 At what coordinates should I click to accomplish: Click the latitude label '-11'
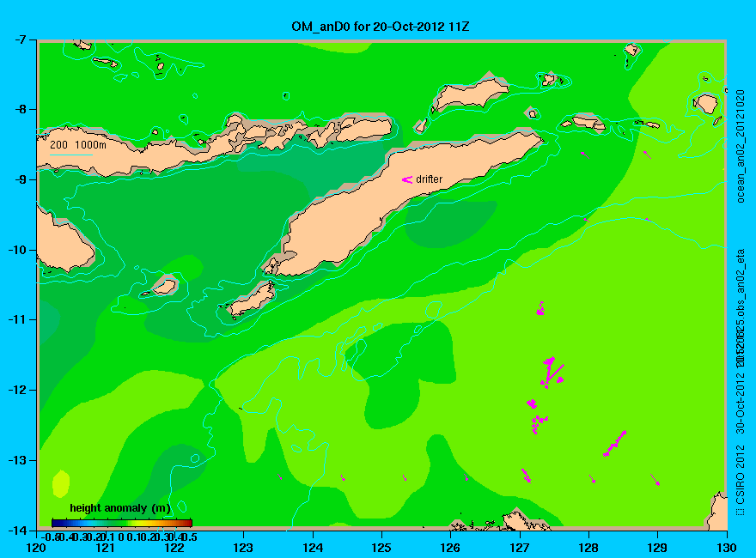pos(17,320)
